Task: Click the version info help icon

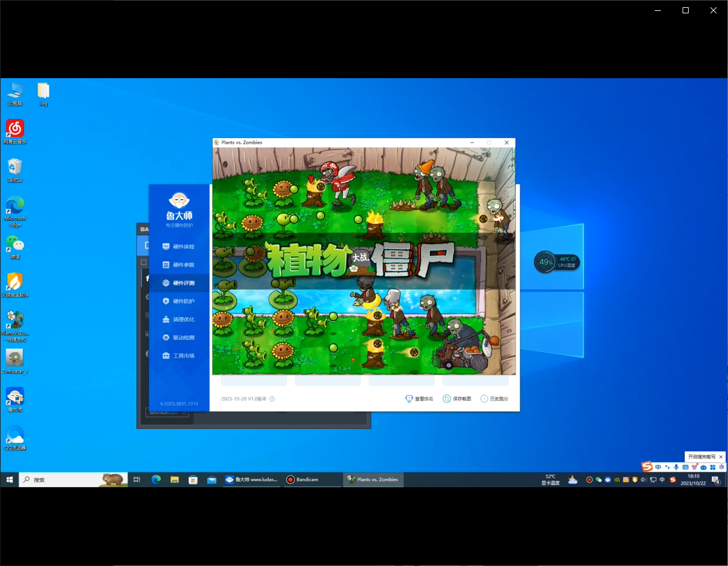Action: point(272,399)
